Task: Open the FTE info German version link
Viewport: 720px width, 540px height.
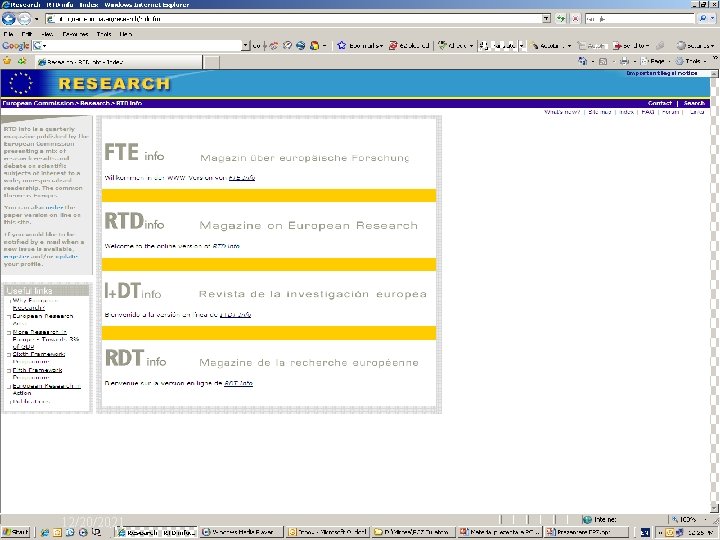Action: (x=242, y=178)
